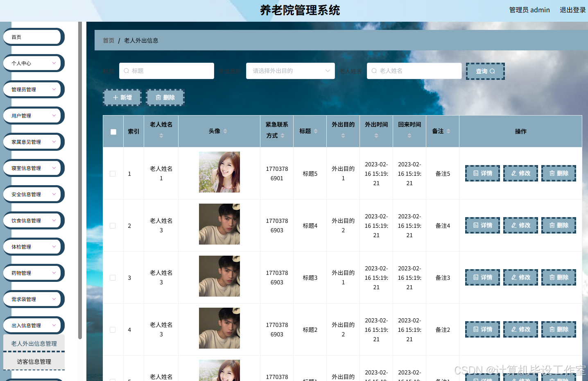The image size is (588, 381).
Task: Click the sidebar vertical scrollbar
Action: tap(80, 180)
